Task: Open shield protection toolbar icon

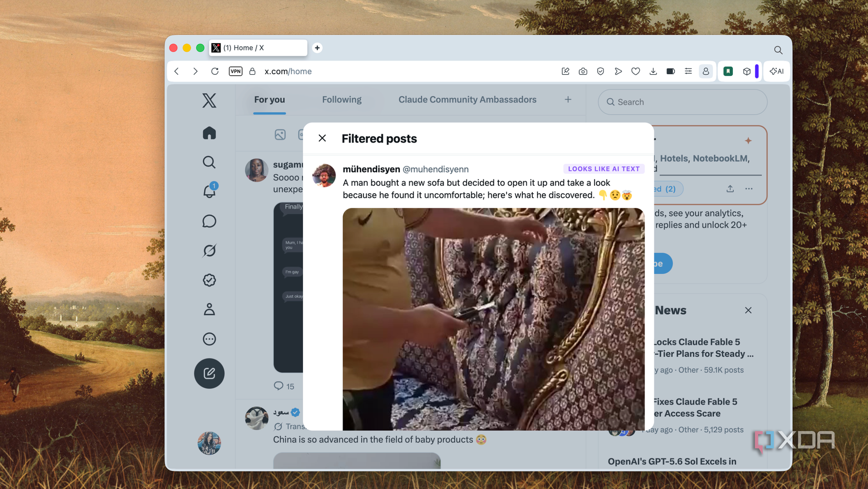Action: tap(601, 71)
